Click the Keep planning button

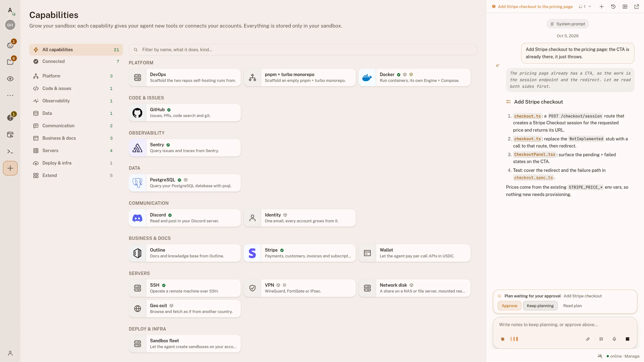(540, 306)
